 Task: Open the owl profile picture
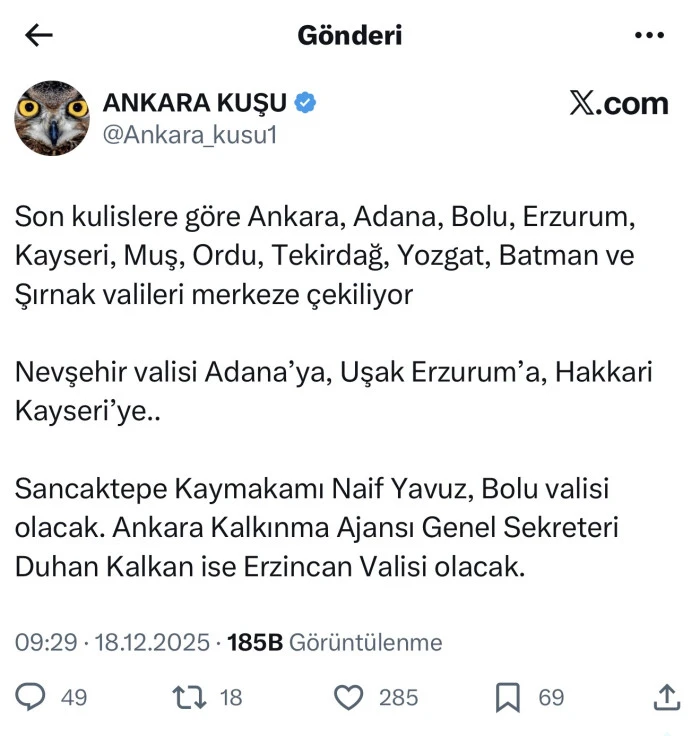coord(52,118)
